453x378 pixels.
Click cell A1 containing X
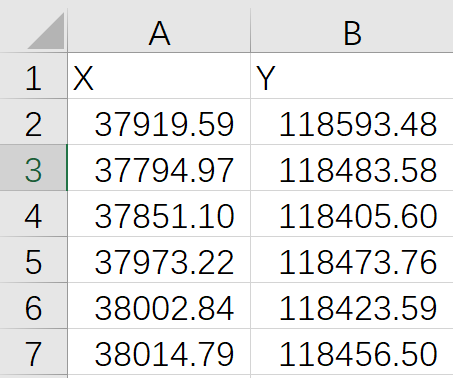[x=159, y=76]
